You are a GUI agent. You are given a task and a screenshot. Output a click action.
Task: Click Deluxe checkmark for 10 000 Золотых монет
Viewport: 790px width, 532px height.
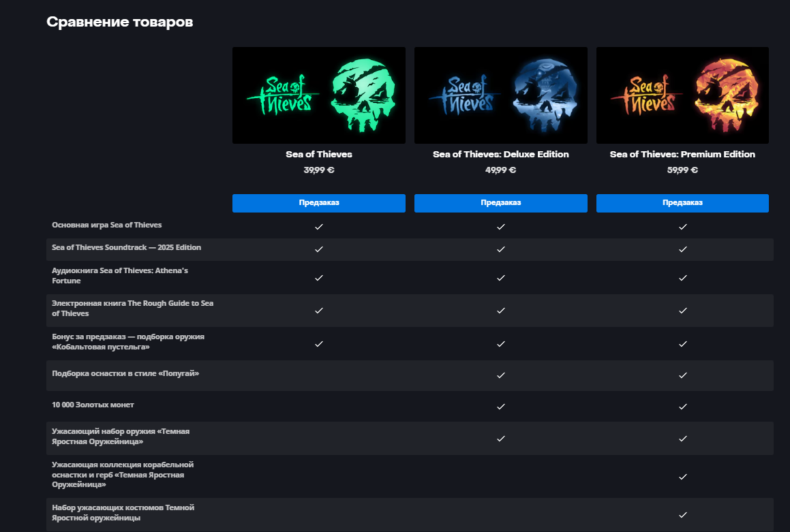(x=501, y=407)
